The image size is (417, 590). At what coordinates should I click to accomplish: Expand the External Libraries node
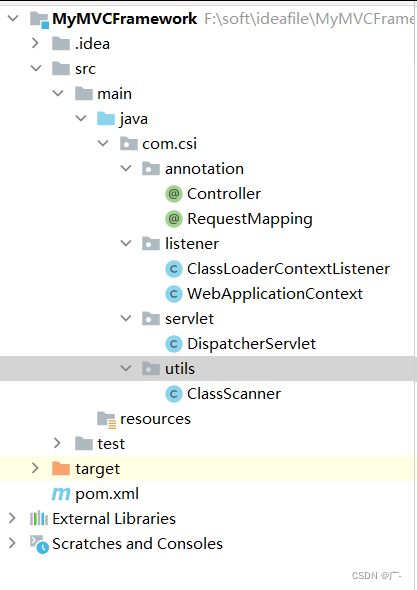12,519
